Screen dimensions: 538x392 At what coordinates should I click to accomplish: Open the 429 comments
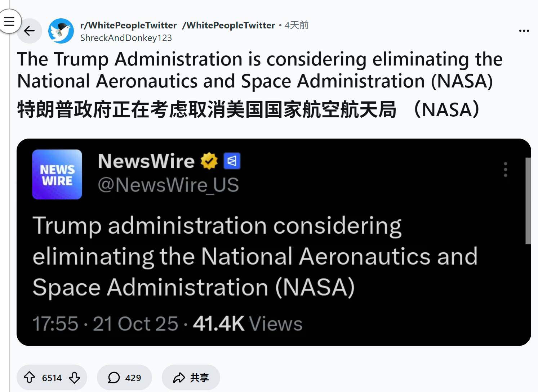click(x=124, y=378)
